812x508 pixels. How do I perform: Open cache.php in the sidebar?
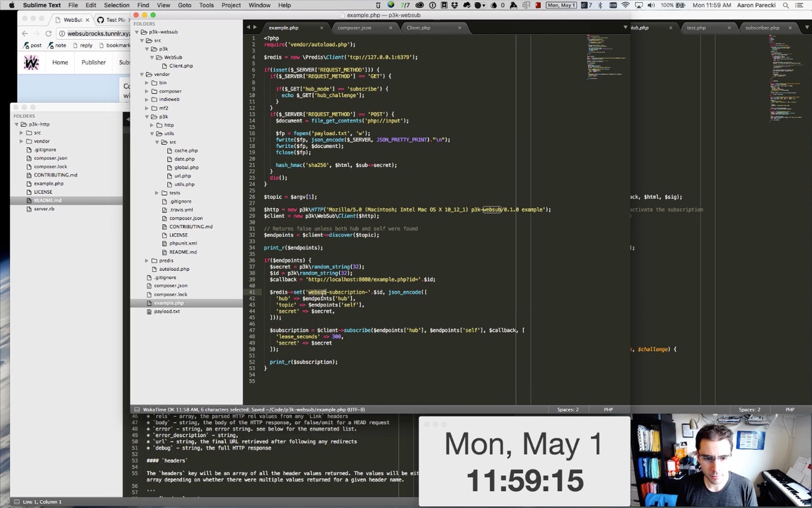point(185,151)
